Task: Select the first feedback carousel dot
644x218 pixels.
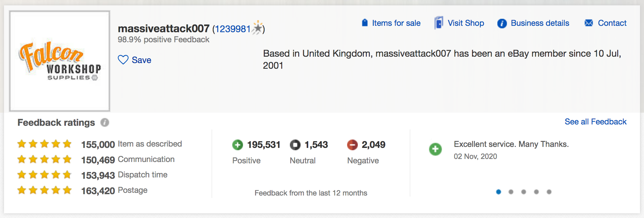Action: point(498,192)
